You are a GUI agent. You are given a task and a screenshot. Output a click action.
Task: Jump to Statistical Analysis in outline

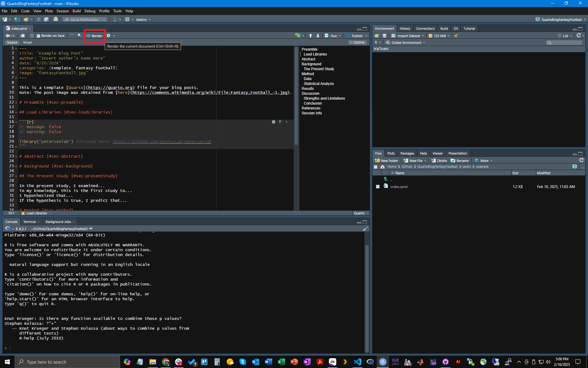click(318, 83)
